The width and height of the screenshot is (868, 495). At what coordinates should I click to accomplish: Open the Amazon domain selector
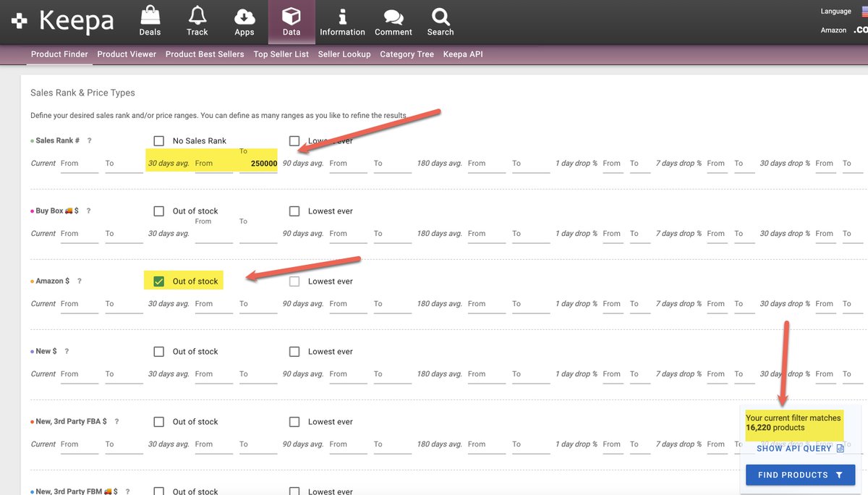pyautogui.click(x=860, y=30)
